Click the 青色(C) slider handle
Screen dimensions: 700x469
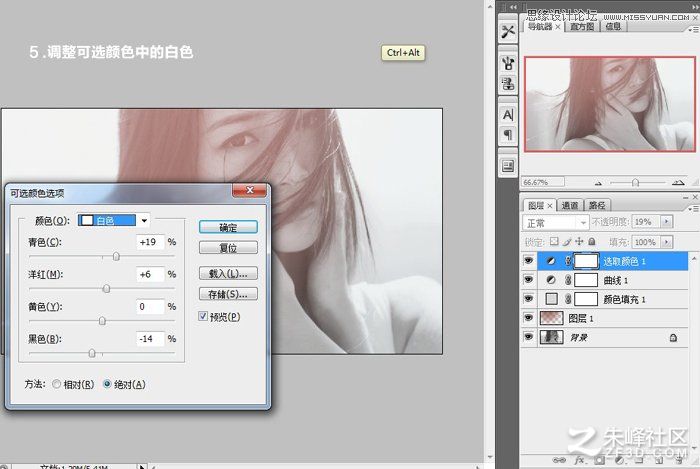coord(116,256)
